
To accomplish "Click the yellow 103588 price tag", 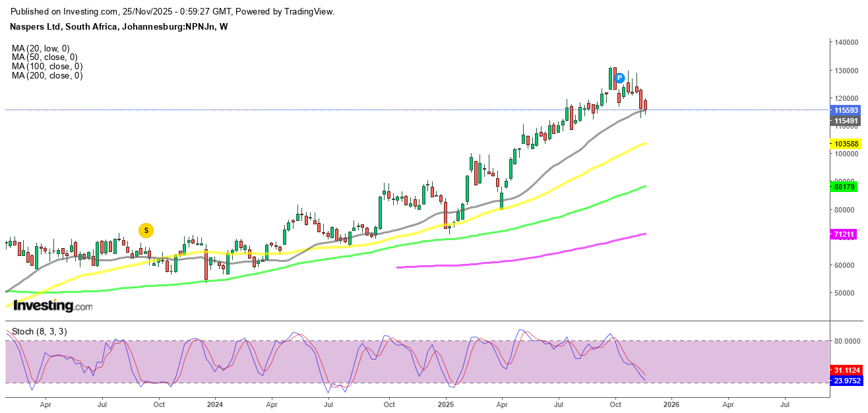I will point(845,143).
